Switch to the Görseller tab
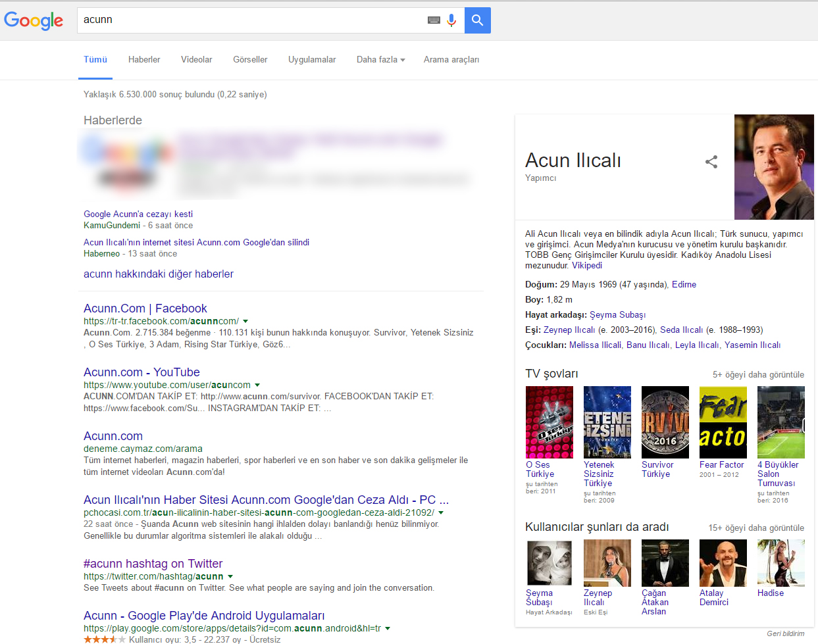 click(x=250, y=59)
